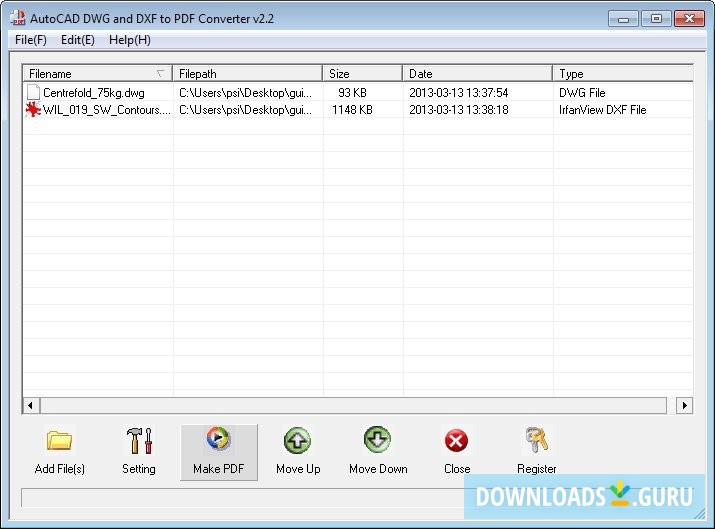Click the Filepath column header
This screenshot has width=715, height=529.
pyautogui.click(x=248, y=73)
